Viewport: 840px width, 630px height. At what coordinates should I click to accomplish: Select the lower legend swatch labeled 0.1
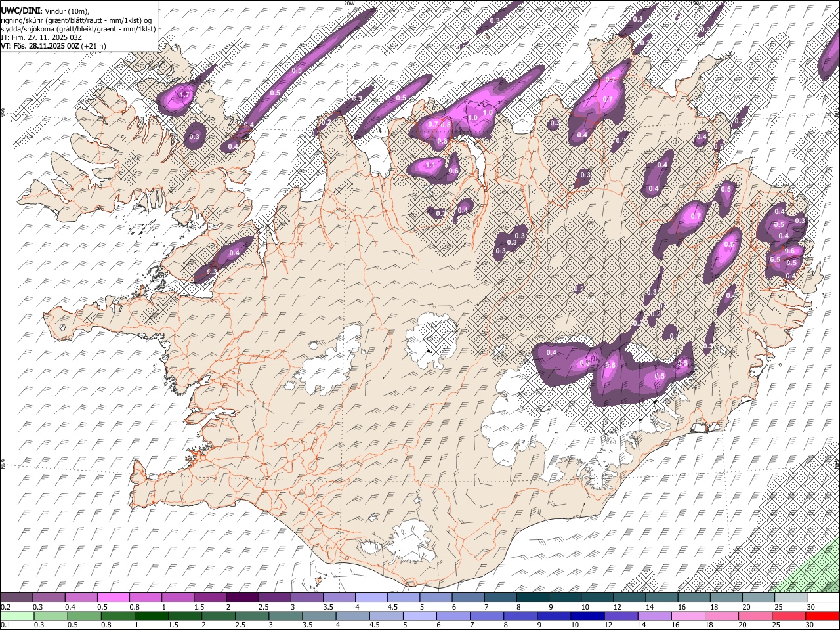17,616
